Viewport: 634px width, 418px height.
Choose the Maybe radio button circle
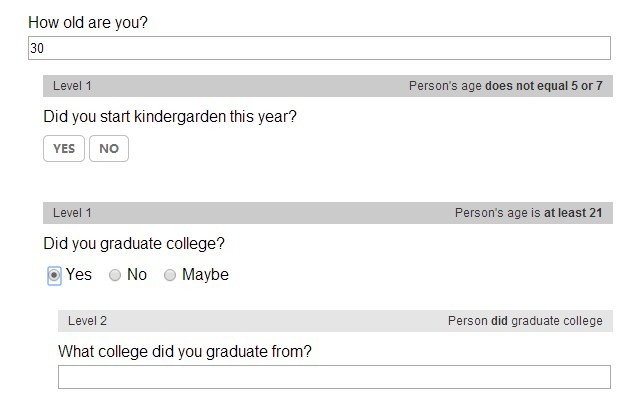click(170, 275)
